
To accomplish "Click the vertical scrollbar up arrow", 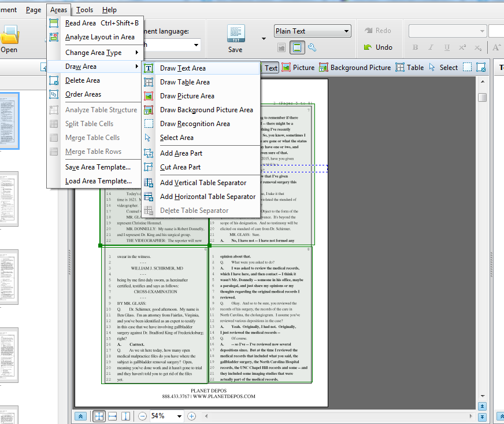I will [x=483, y=82].
